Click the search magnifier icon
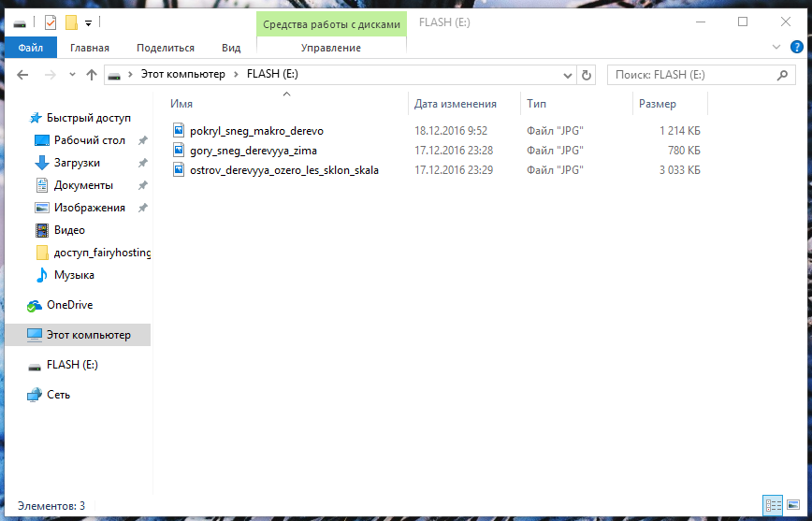The width and height of the screenshot is (812, 521). coord(784,75)
